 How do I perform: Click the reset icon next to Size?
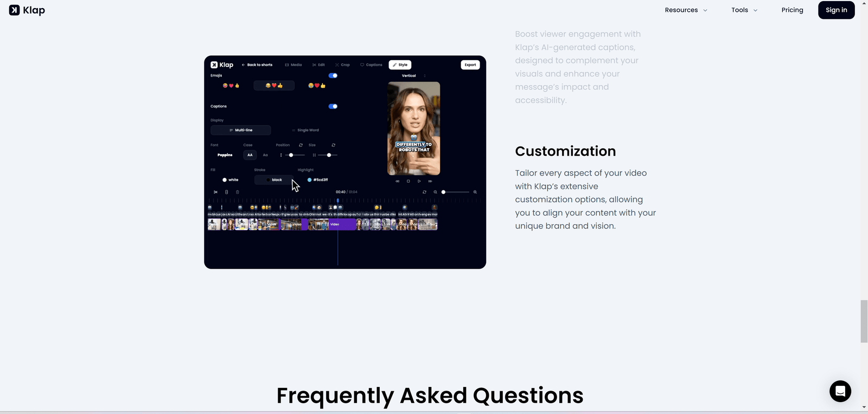tap(333, 145)
